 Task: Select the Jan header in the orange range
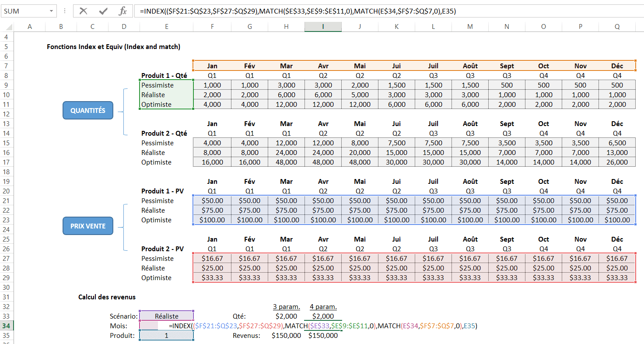212,66
